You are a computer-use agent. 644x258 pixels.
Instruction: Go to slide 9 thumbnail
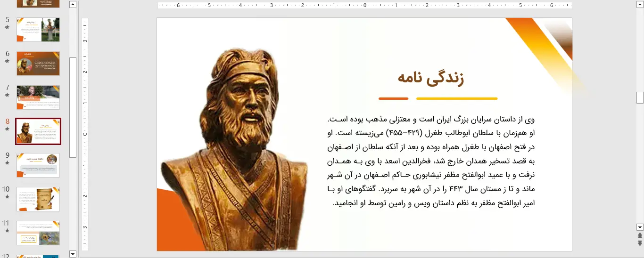[x=38, y=165]
